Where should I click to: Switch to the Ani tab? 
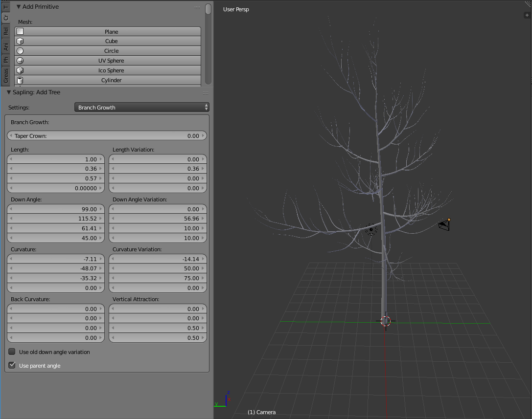point(5,46)
